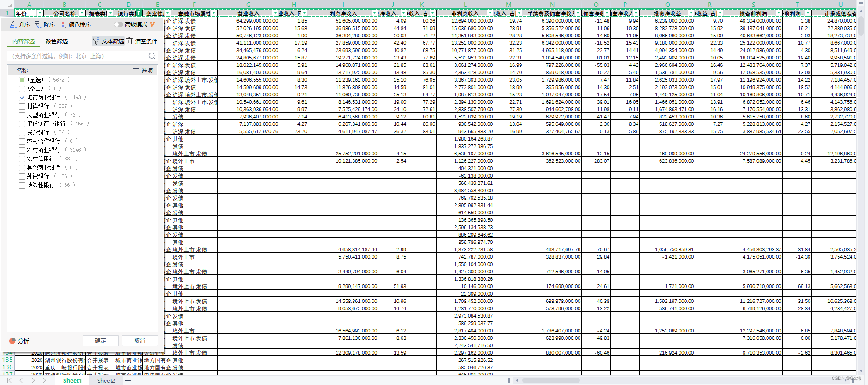868x385 pixels.
Task: Open filter dropdown for 年份 column
Action: (x=40, y=13)
